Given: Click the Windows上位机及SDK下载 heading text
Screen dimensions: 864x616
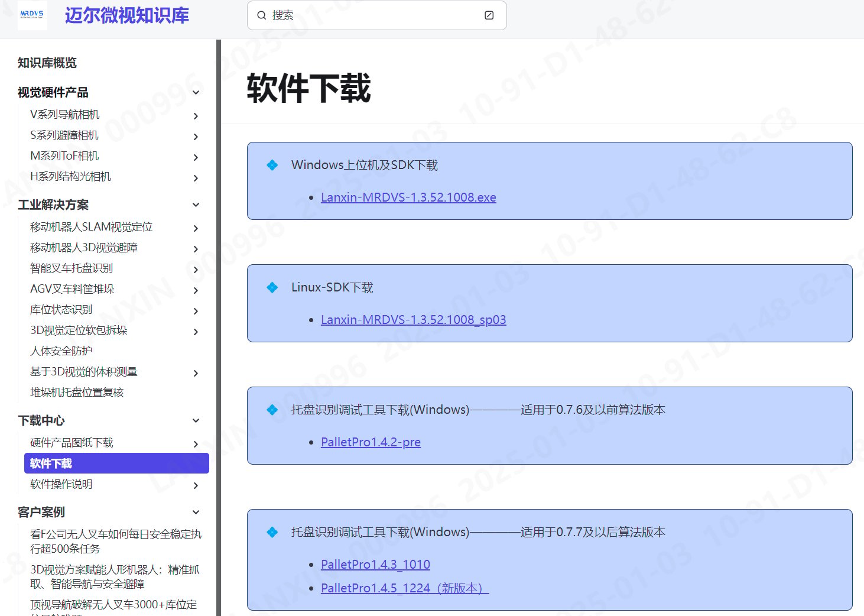Looking at the screenshot, I should pos(365,165).
